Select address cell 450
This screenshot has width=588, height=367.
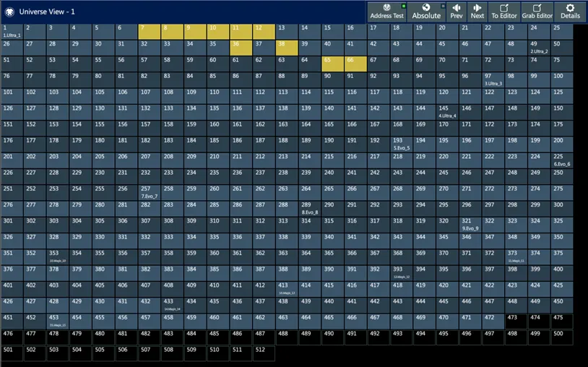coord(562,306)
